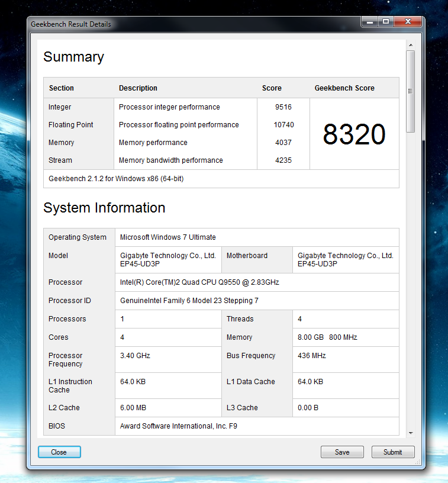Click the 'Geekbench Score' column header

tap(344, 88)
